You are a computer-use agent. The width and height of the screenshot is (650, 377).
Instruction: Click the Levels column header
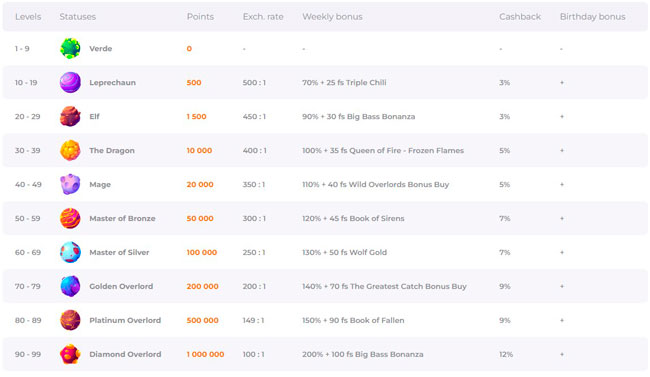pos(28,17)
